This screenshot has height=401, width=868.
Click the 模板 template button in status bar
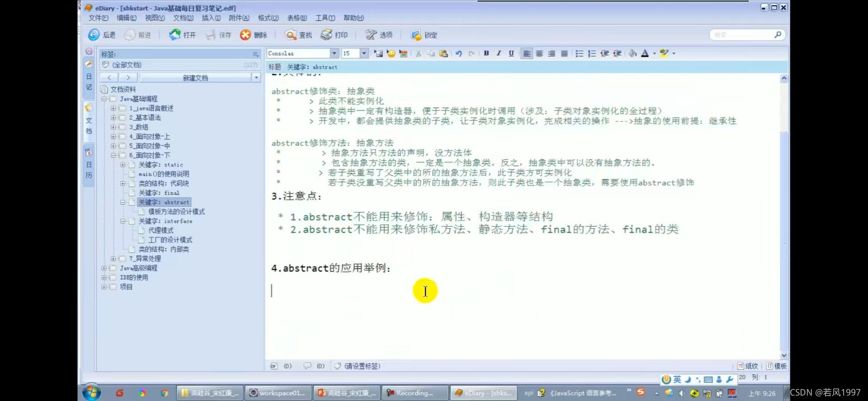pos(777,366)
